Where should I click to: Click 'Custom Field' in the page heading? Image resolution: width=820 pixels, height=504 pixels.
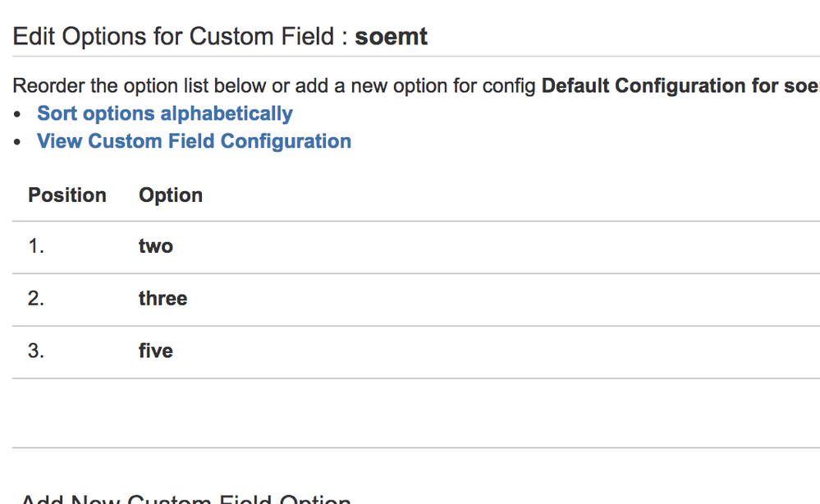262,37
